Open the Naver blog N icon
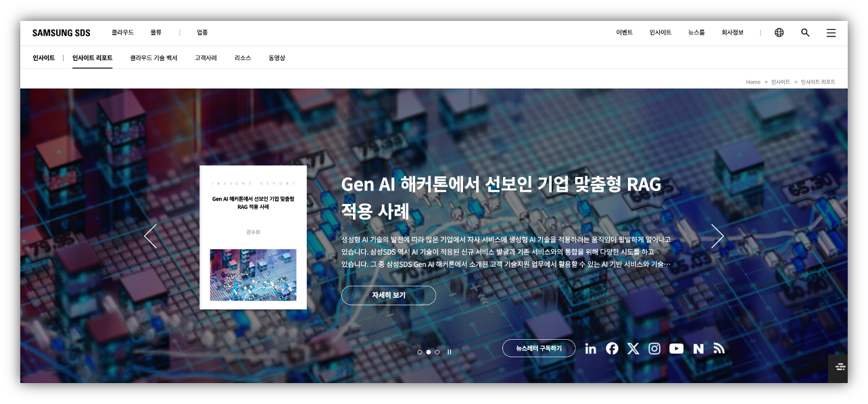This screenshot has height=404, width=868. (x=698, y=349)
